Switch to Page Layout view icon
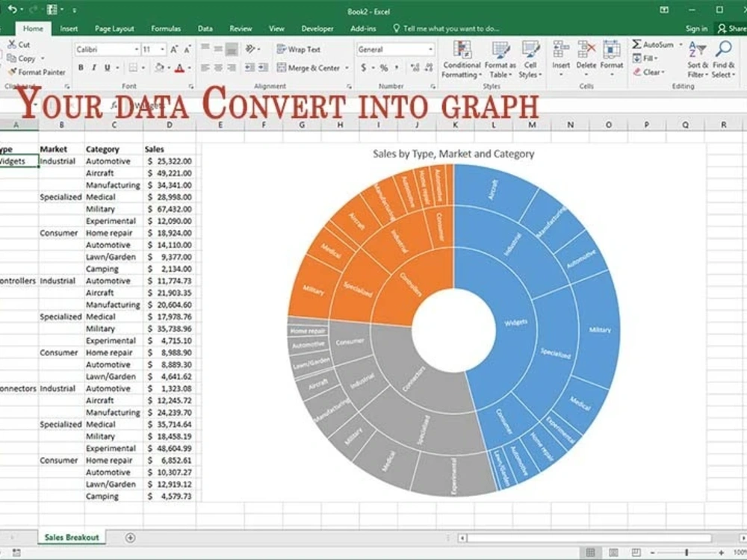This screenshot has width=747, height=560. 613,553
